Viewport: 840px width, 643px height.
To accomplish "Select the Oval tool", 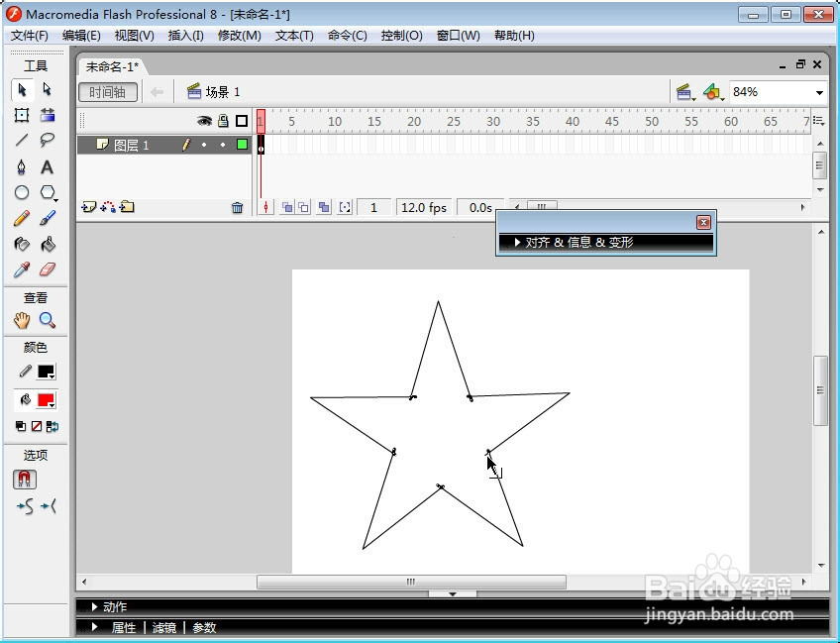I will pyautogui.click(x=22, y=192).
